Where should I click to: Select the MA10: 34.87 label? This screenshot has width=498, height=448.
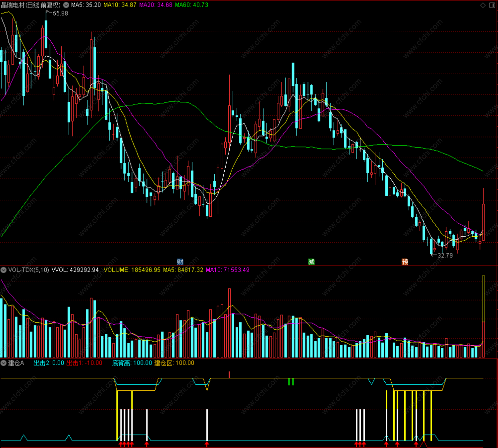(120, 5)
